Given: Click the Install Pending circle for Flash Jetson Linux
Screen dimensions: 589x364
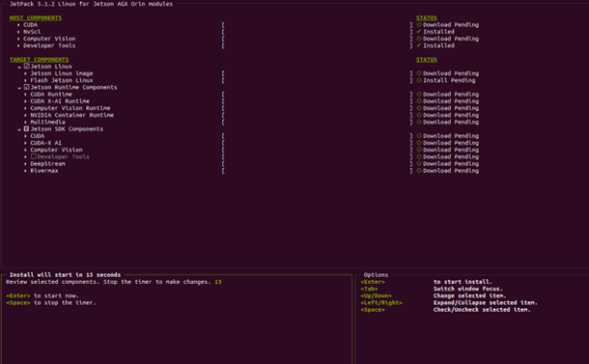Looking at the screenshot, I should point(419,80).
